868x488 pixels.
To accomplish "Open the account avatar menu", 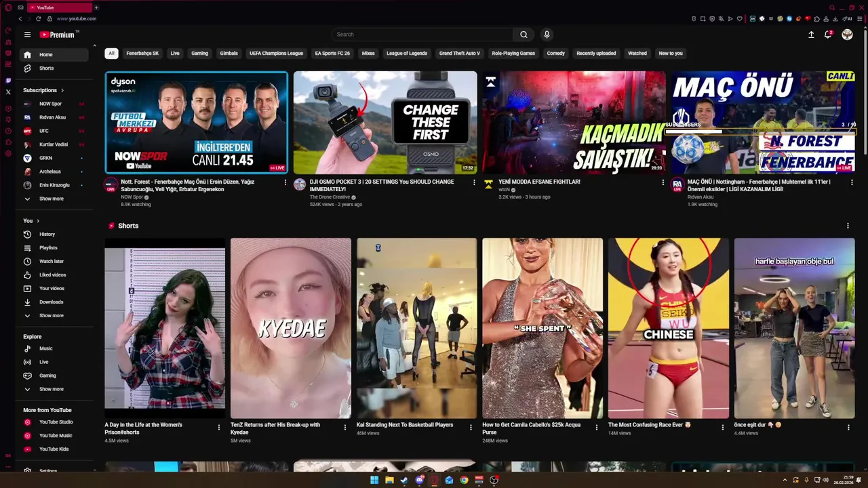I will pos(847,35).
